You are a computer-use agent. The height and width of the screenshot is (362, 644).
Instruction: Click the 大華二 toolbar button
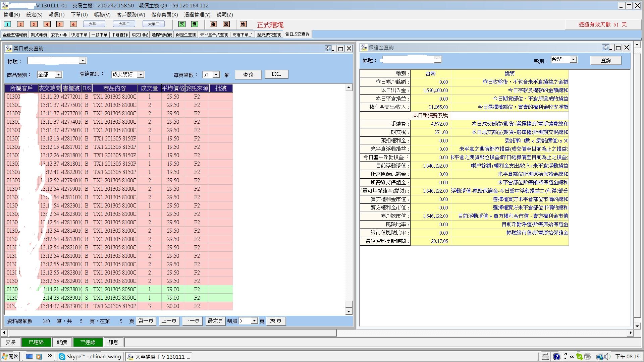click(124, 24)
